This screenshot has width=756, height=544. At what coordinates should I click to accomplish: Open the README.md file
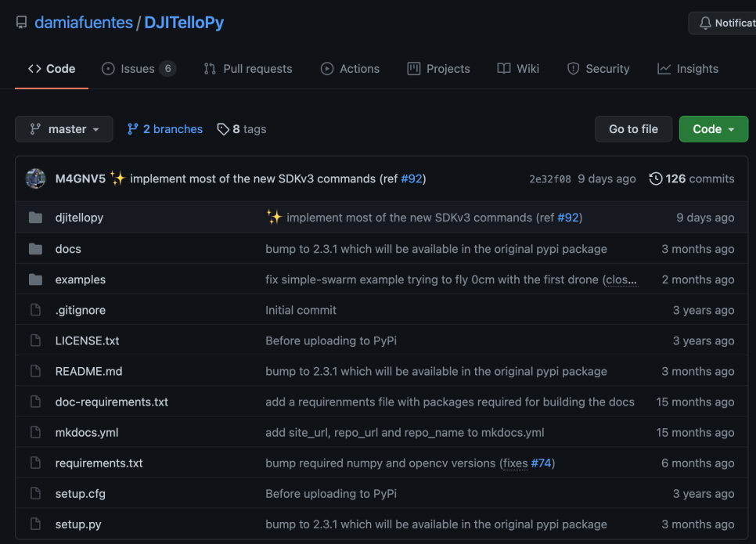coord(88,371)
